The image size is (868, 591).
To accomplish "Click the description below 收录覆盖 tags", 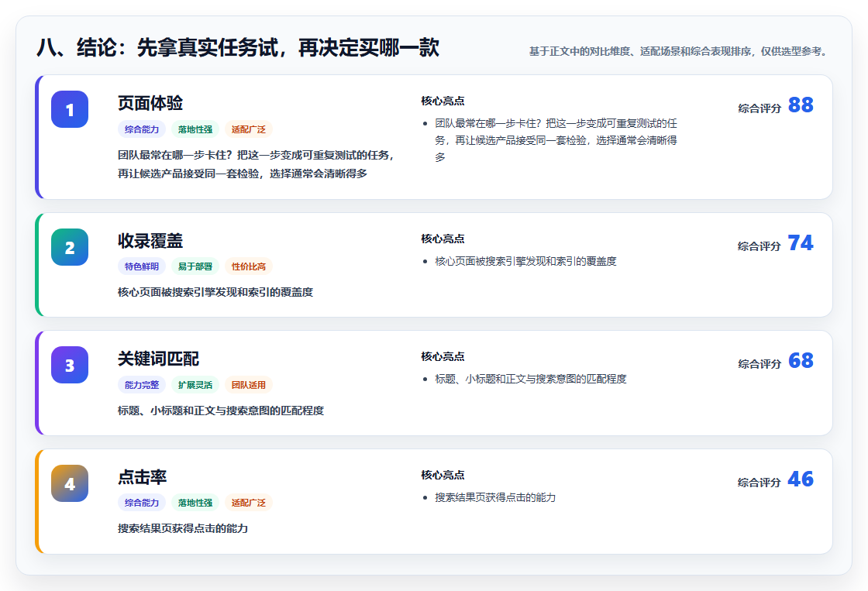I will (215, 292).
